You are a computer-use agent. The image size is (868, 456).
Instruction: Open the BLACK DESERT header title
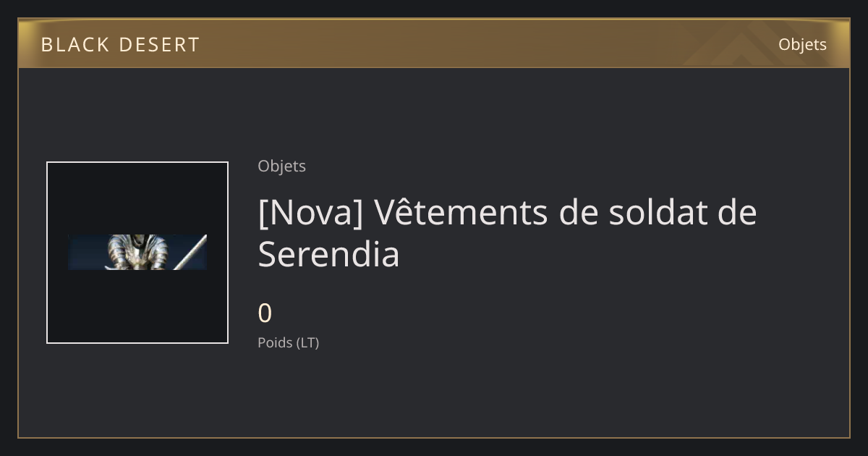coord(120,45)
